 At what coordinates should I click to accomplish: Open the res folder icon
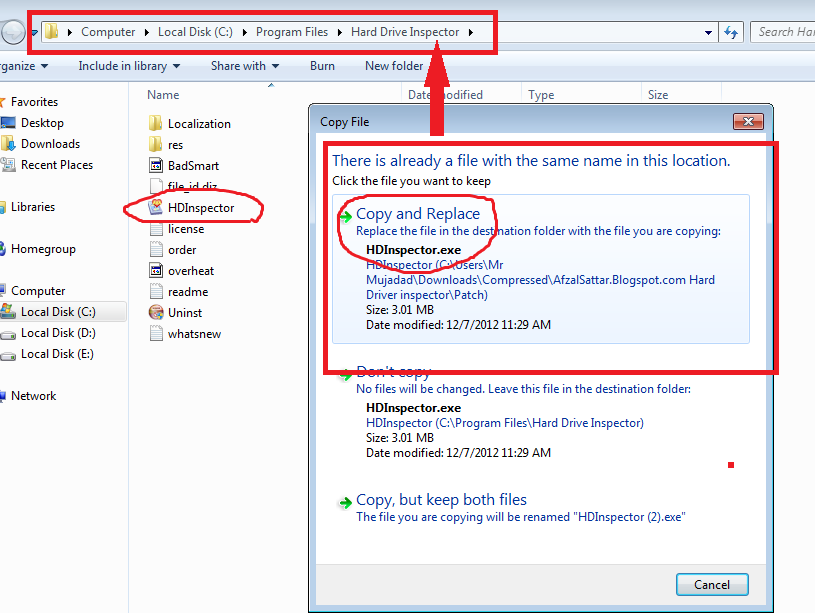click(155, 145)
